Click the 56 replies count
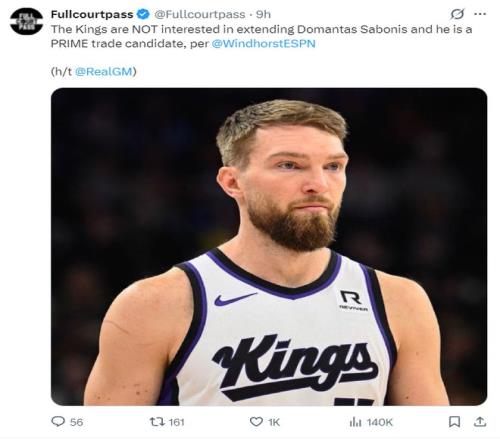This screenshot has width=500, height=440. pos(76,422)
